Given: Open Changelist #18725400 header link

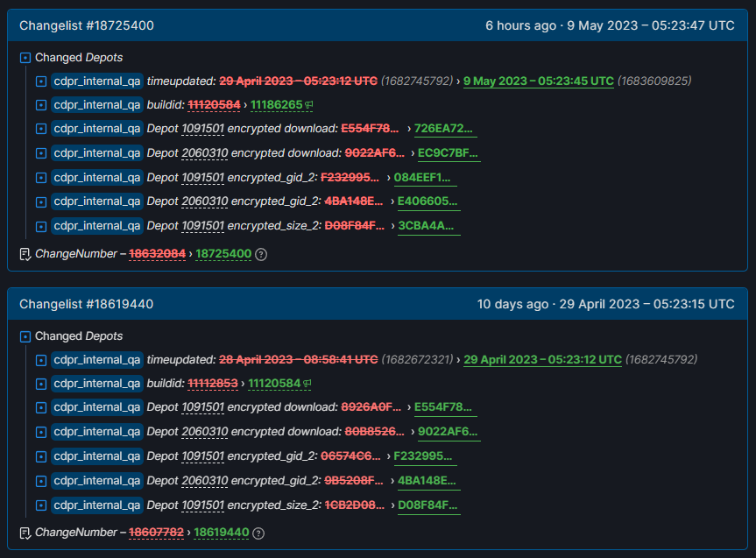Looking at the screenshot, I should 87,25.
